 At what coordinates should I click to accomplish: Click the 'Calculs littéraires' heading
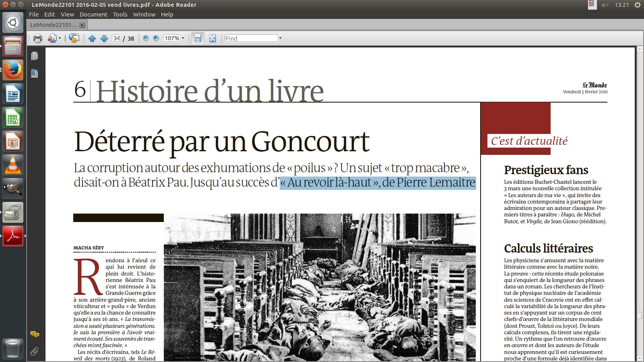coord(548,248)
